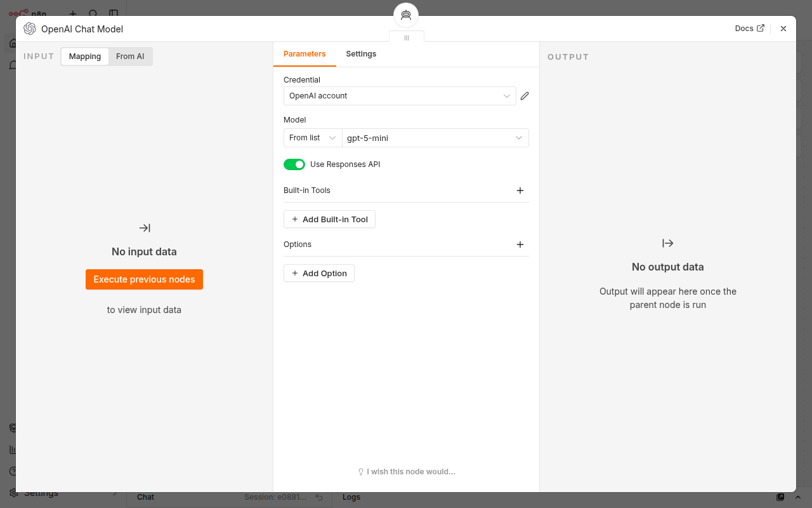This screenshot has width=812, height=508.
Task: Click the plus icon beside Options heading
Action: (520, 244)
